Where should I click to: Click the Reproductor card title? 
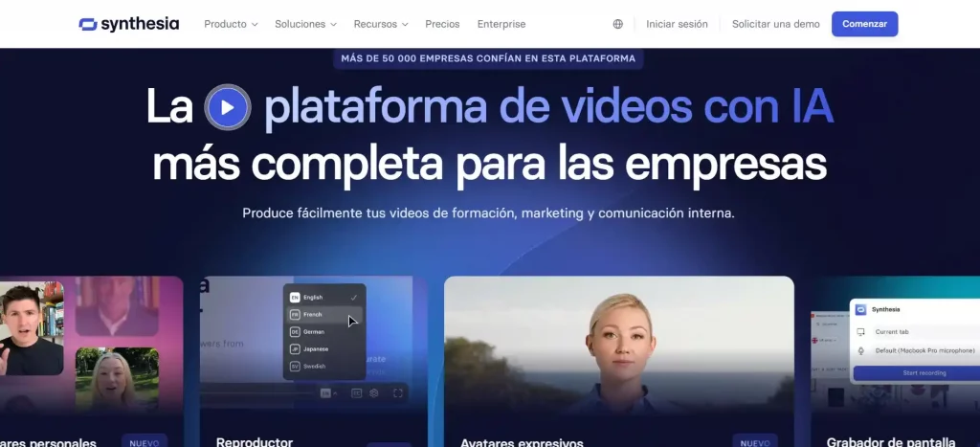(255, 442)
